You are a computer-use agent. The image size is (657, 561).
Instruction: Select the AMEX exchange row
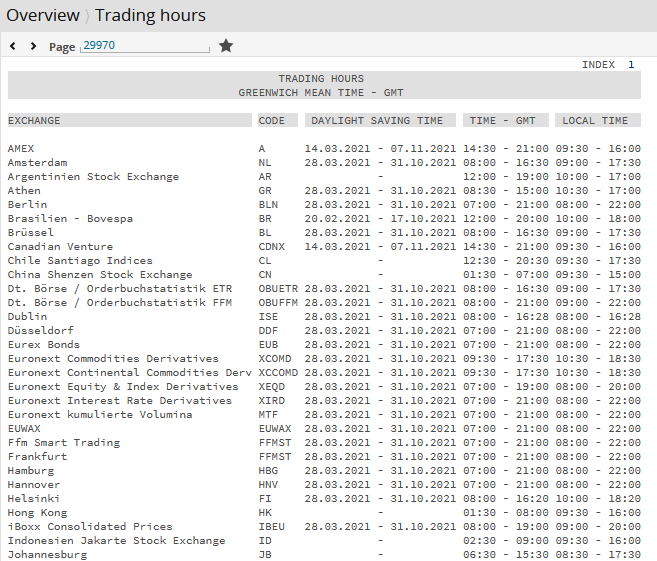pyautogui.click(x=21, y=148)
